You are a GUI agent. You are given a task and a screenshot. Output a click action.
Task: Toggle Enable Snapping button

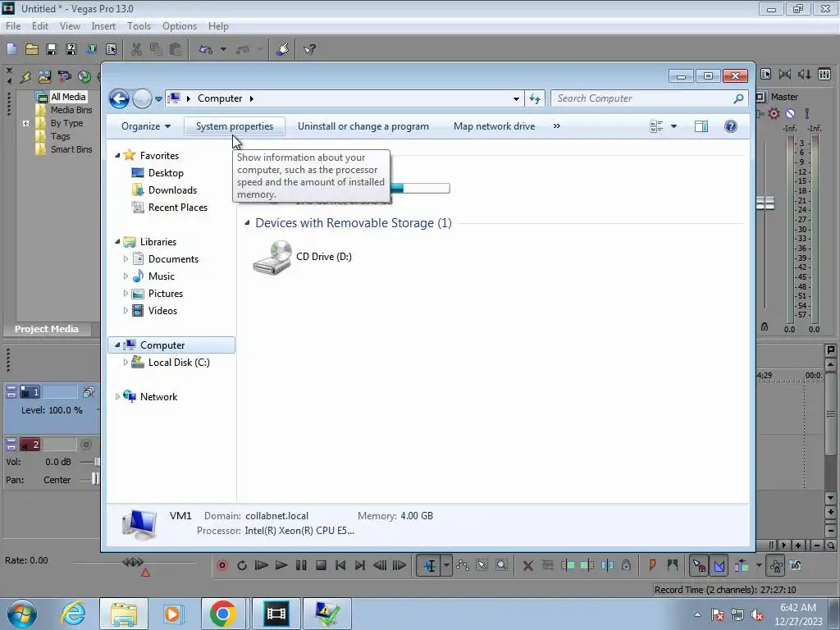(699, 565)
